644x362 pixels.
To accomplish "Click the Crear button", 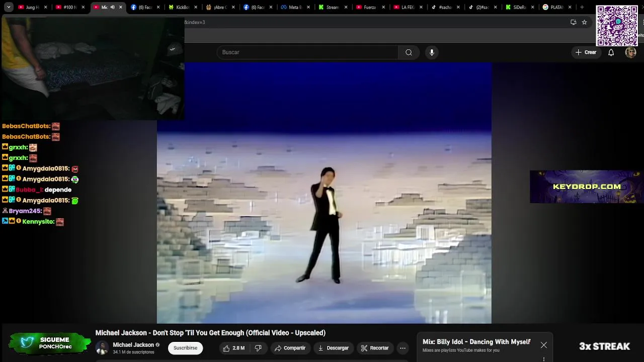I will (586, 52).
